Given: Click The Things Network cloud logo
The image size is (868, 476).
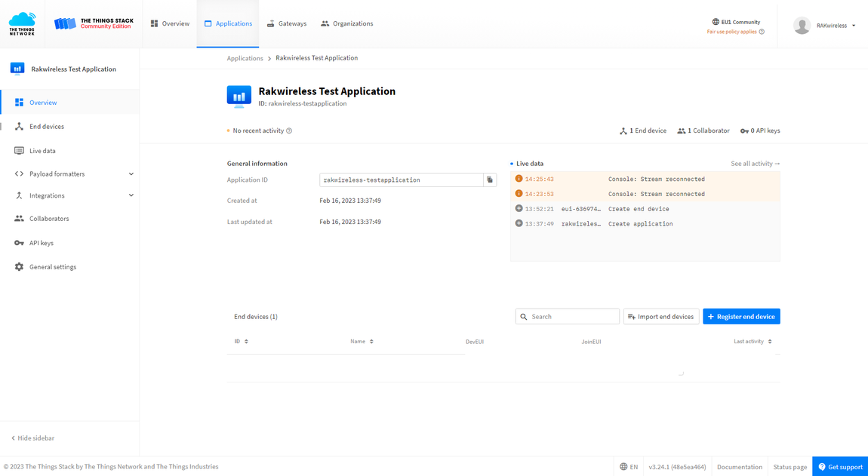Looking at the screenshot, I should [22, 24].
